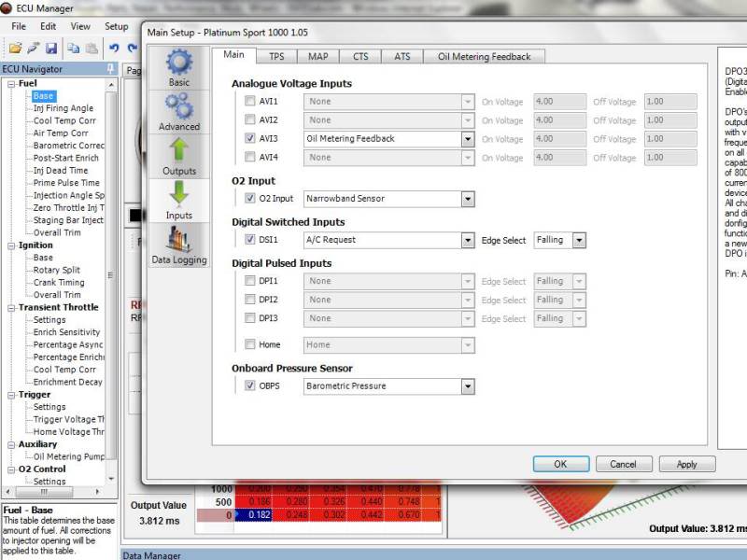
Task: Switch to the Oil Metering Feedback tab
Action: [484, 56]
